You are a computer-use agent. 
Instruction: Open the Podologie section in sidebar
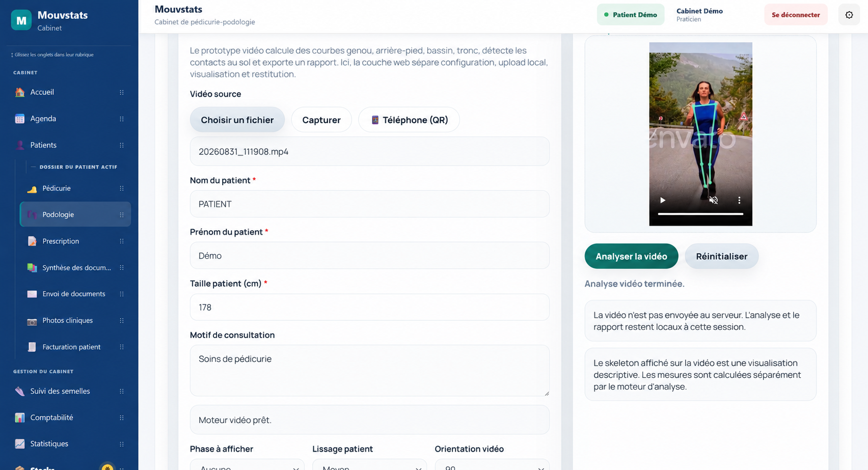click(x=75, y=214)
